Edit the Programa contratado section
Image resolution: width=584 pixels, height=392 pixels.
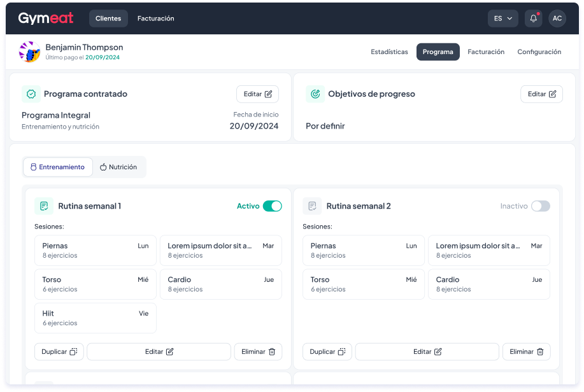[257, 94]
